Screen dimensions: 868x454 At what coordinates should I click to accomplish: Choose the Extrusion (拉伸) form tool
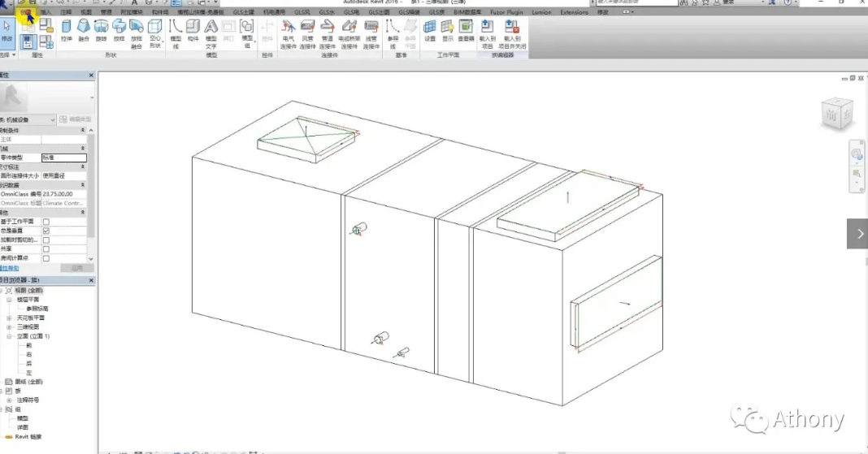click(67, 31)
